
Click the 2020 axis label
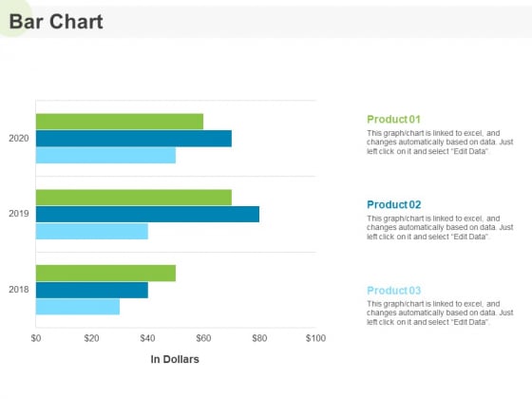coord(19,139)
